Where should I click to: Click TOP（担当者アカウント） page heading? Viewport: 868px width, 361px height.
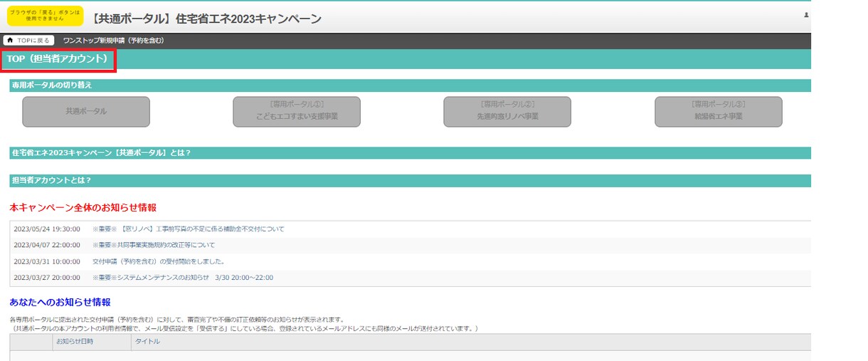58,60
